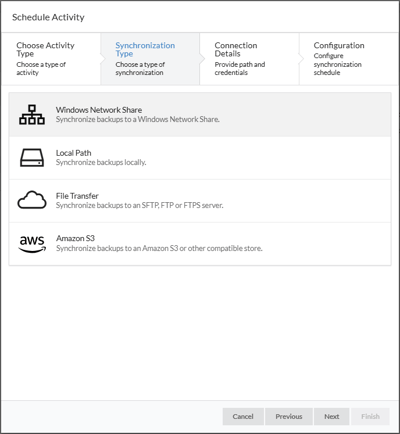Go back with the Previous button
This screenshot has width=400, height=434.
(x=289, y=416)
